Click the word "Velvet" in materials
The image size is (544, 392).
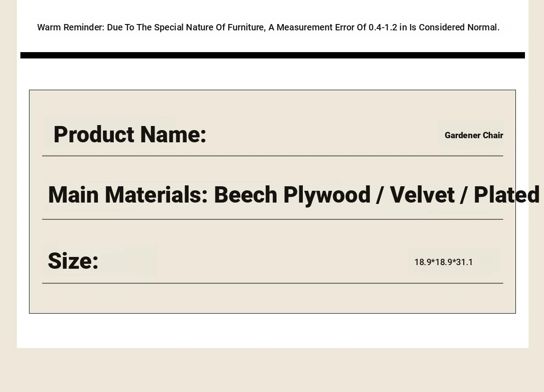422,195
